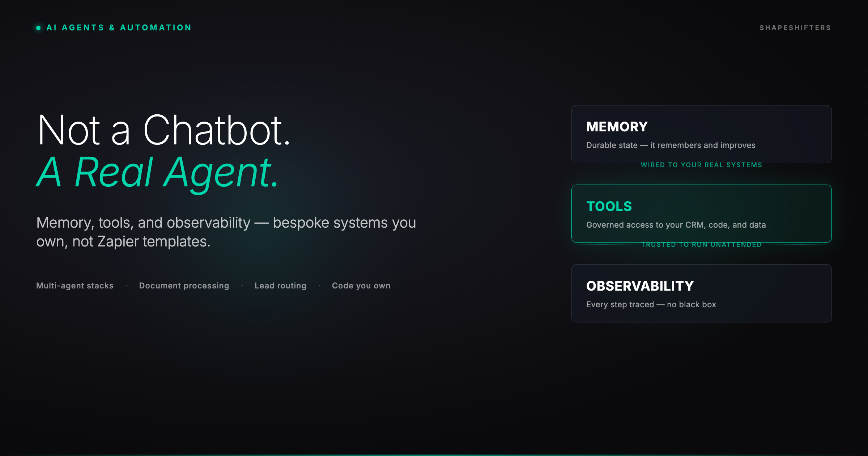Click the 'Document processing' tag
The width and height of the screenshot is (868, 456).
184,286
